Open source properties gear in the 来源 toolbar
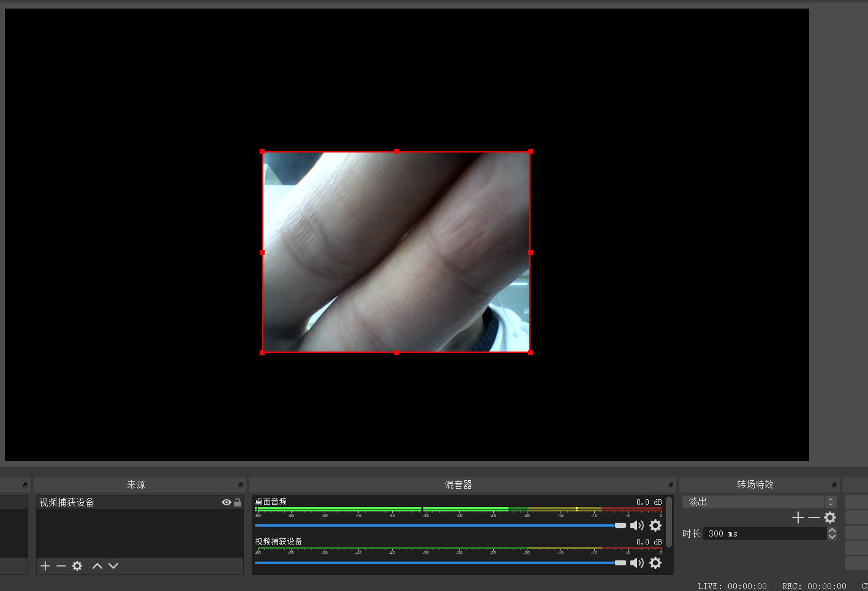The height and width of the screenshot is (591, 868). pyautogui.click(x=77, y=566)
